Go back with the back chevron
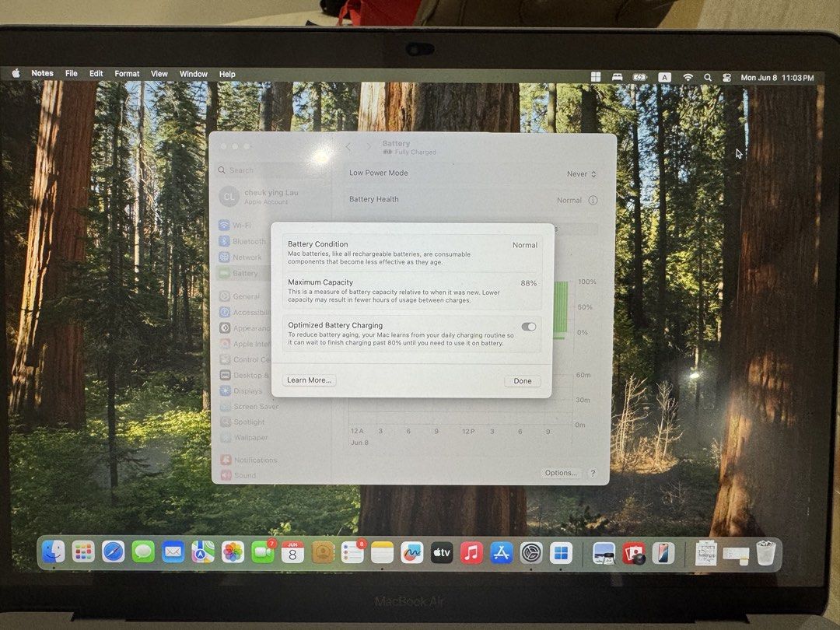 click(x=348, y=146)
